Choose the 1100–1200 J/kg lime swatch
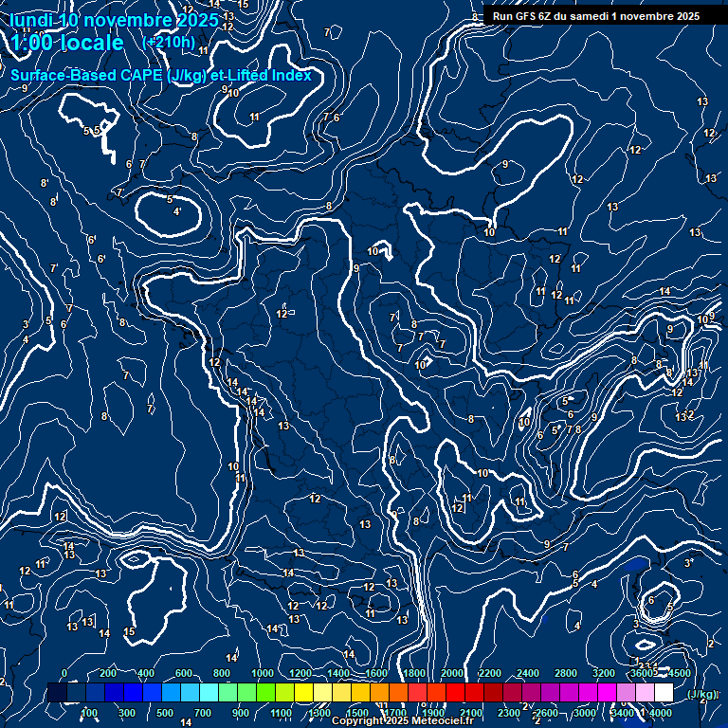Image resolution: width=728 pixels, height=728 pixels. point(284,692)
